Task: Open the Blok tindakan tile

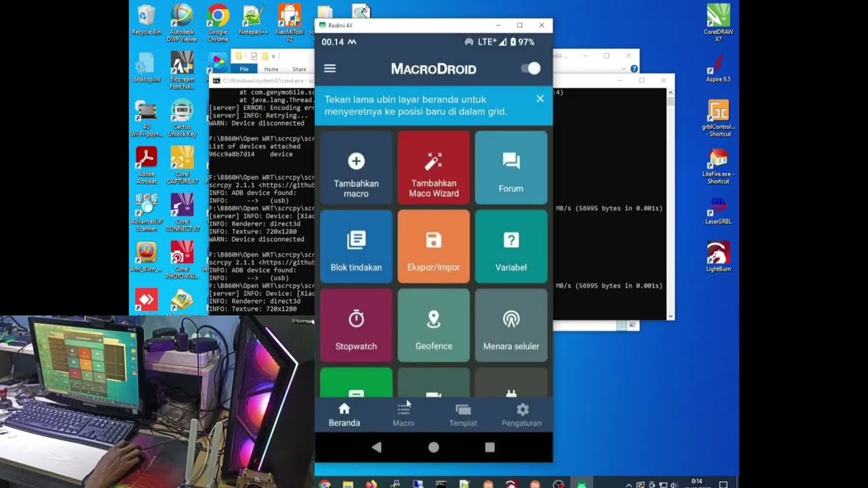Action: pos(356,247)
